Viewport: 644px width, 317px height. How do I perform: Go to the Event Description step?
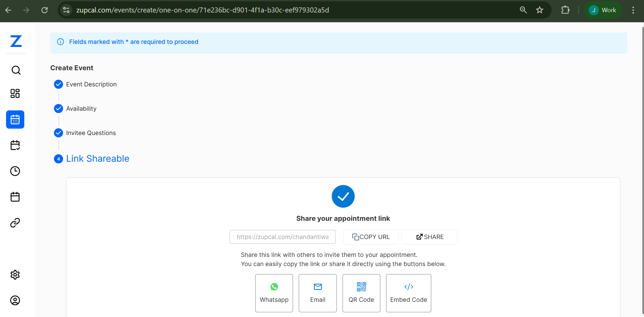tap(91, 84)
